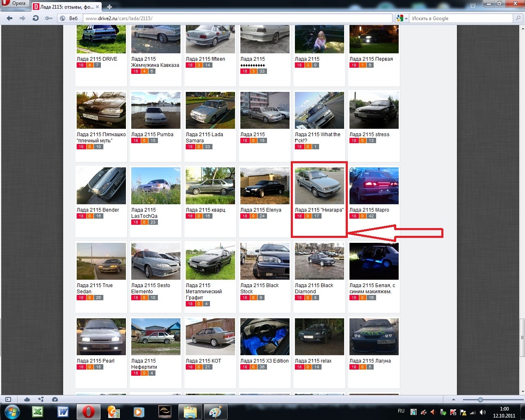Open Excel from the taskbar
The image size is (525, 420).
(x=38, y=412)
